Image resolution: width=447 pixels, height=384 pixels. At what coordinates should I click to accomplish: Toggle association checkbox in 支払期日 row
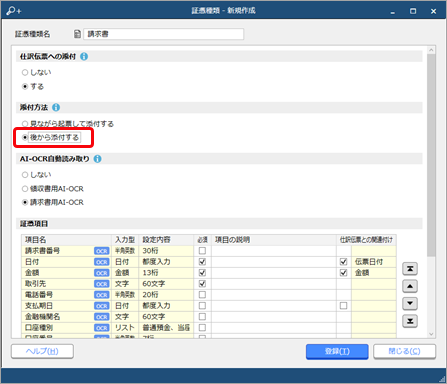(344, 306)
